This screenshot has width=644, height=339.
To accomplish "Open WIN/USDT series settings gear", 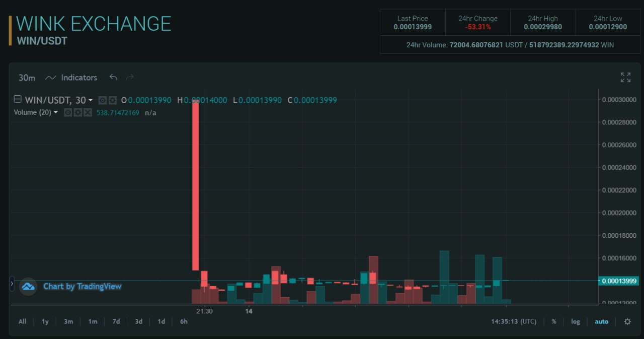I will tap(112, 100).
